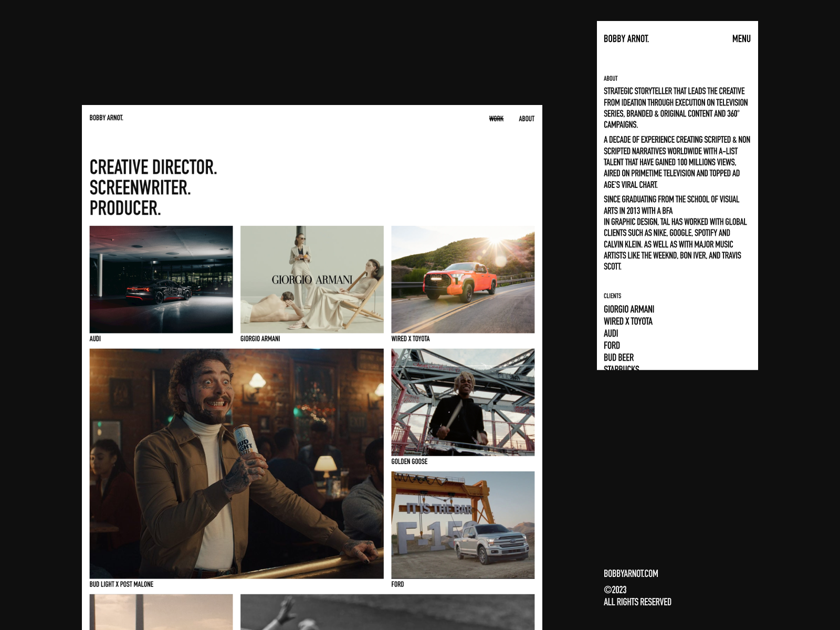Open the Ford F-150 thumbnail
The image size is (840, 630).
point(463,525)
